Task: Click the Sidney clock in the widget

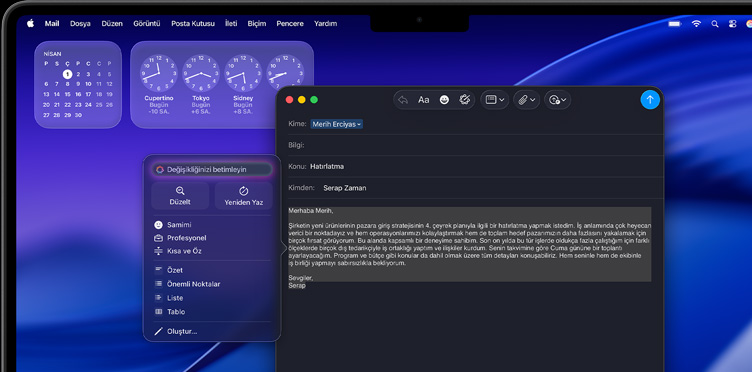Action: coord(243,73)
